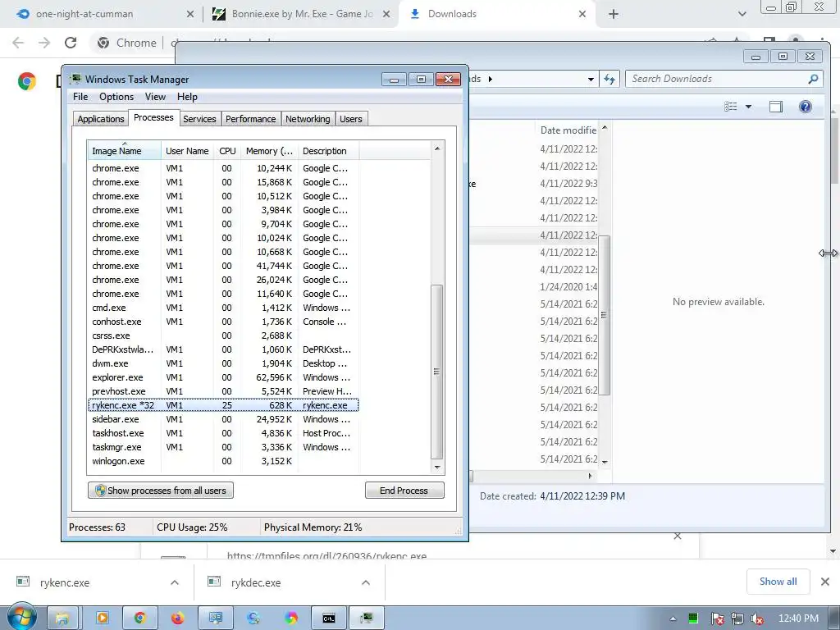Click the Explorer view icon

point(731,107)
